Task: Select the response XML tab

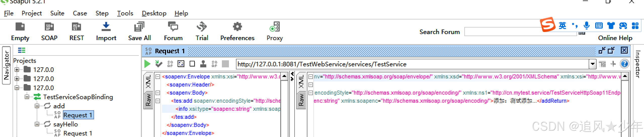Action: [x=301, y=82]
